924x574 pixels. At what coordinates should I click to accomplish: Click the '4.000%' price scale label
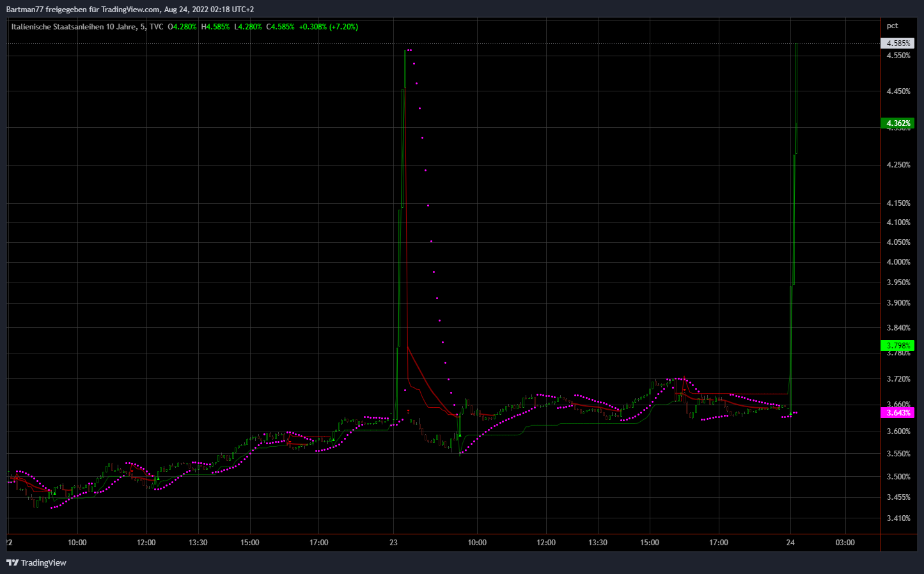(898, 262)
